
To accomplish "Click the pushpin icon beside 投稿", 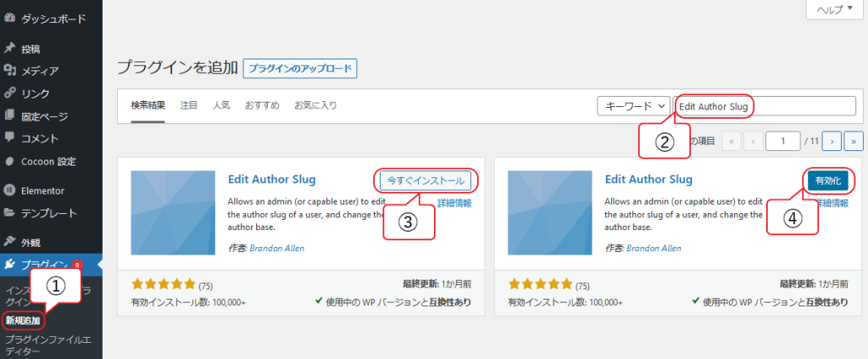I will click(9, 48).
